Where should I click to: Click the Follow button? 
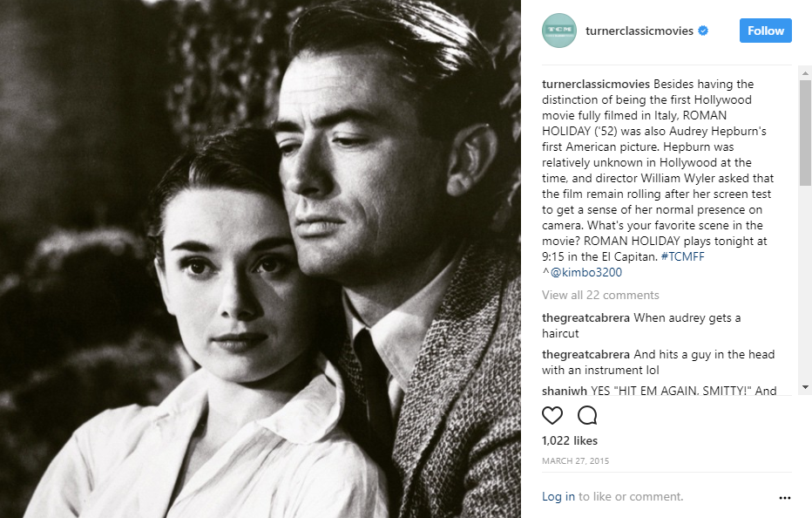[x=766, y=31]
